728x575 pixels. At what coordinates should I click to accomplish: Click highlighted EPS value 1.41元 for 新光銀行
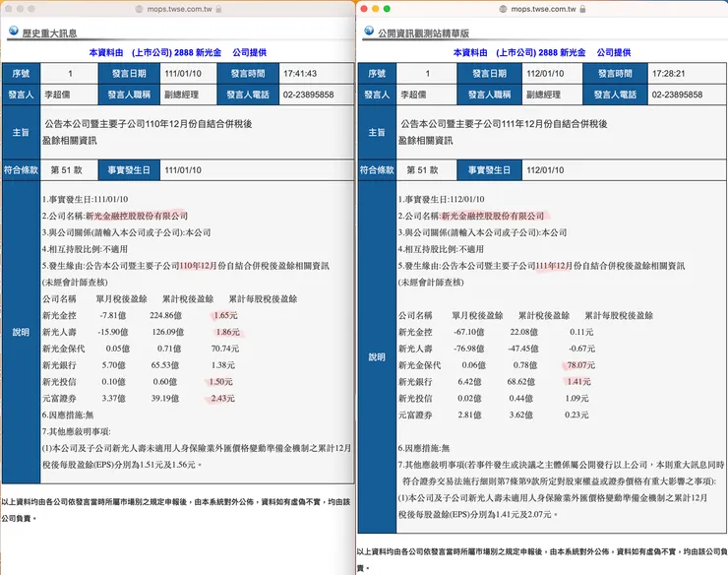(x=579, y=382)
